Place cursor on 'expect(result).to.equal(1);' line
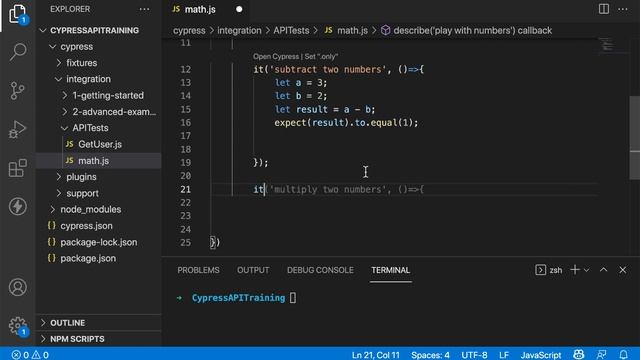This screenshot has width=640, height=360. click(x=346, y=122)
